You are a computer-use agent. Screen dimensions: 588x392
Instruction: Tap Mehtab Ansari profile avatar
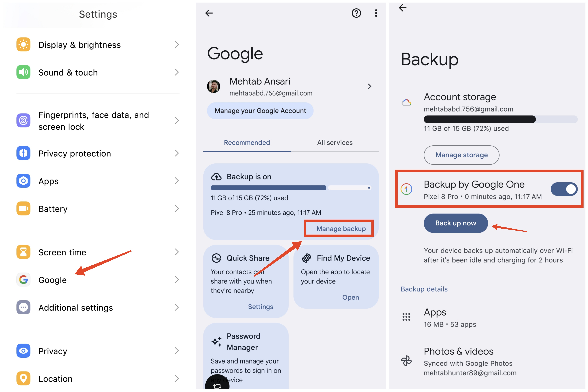(x=213, y=86)
